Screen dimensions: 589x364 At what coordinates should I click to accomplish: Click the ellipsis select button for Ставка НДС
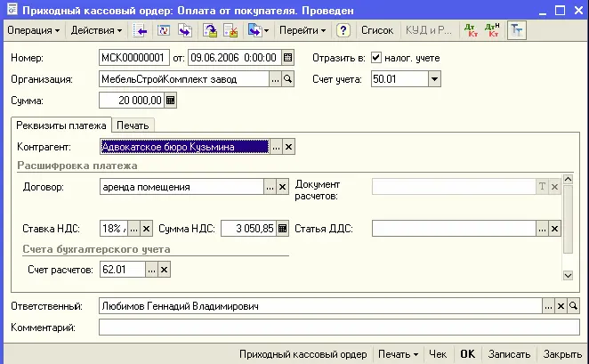pos(134,229)
